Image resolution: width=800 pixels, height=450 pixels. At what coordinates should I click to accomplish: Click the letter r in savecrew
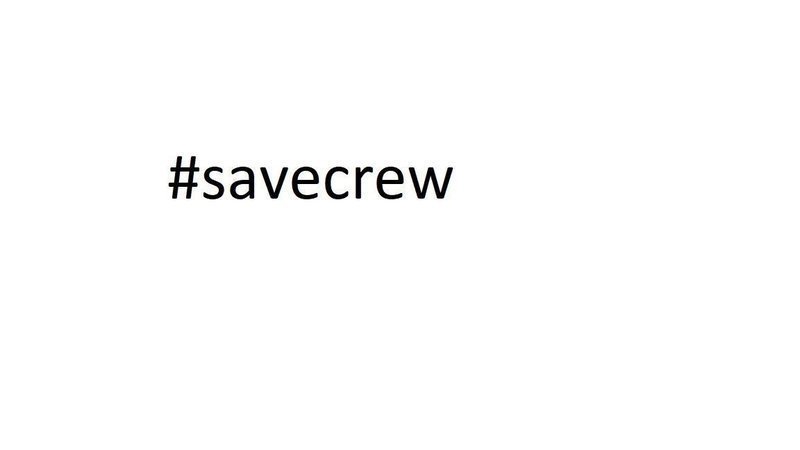pos(364,183)
